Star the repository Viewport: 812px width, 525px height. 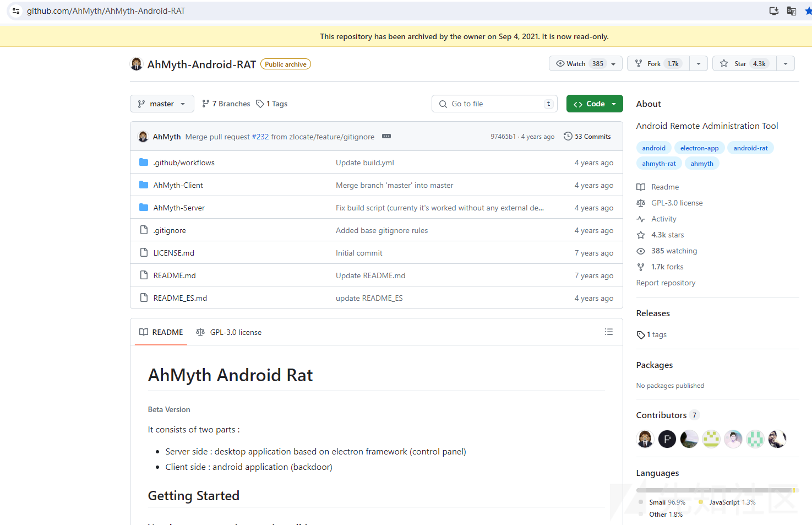point(744,63)
